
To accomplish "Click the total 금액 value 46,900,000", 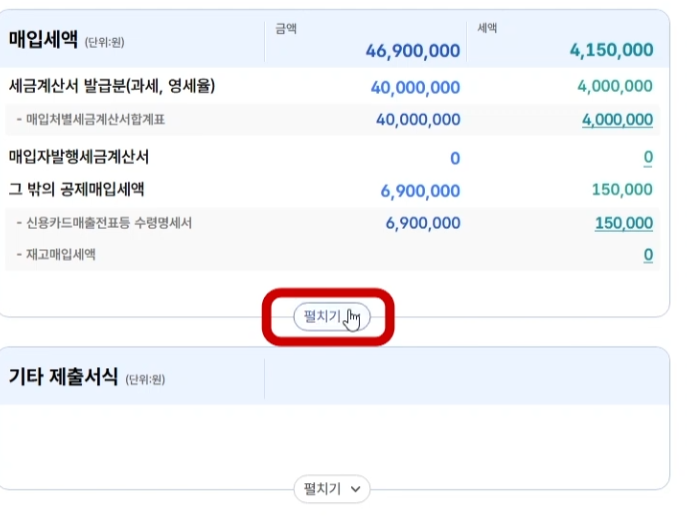I will [413, 51].
